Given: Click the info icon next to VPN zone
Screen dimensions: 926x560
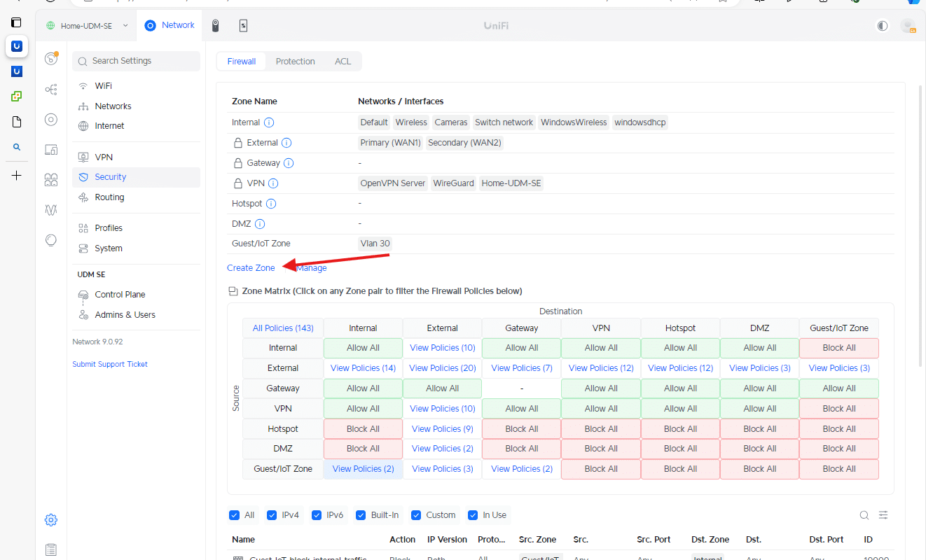Looking at the screenshot, I should [x=273, y=183].
